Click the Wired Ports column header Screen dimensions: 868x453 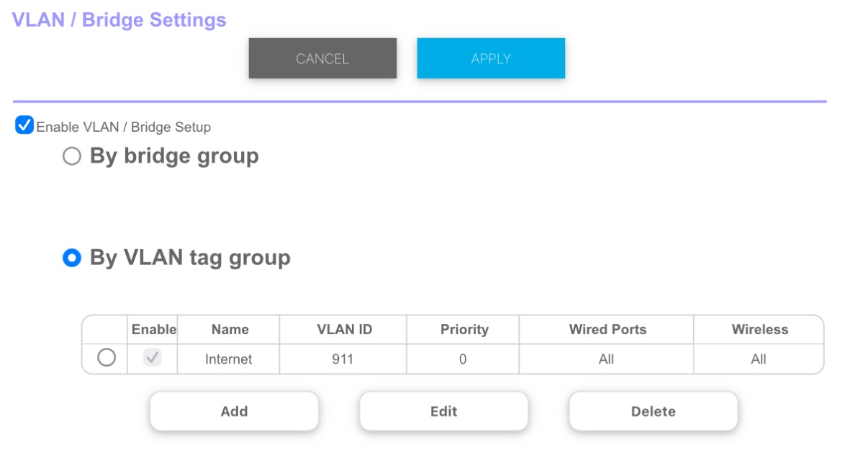607,330
